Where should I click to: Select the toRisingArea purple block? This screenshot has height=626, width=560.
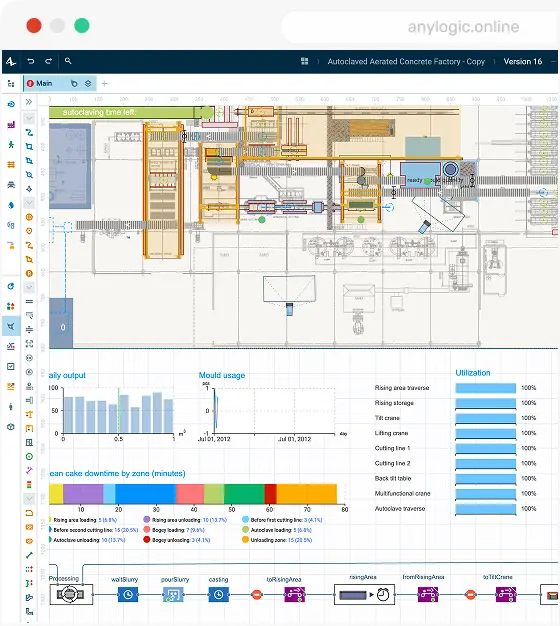coord(295,594)
